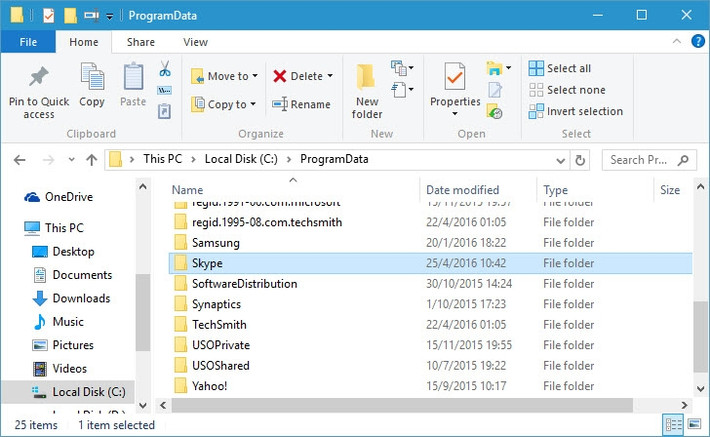
Task: Switch to Large icons view in status bar
Action: click(695, 424)
